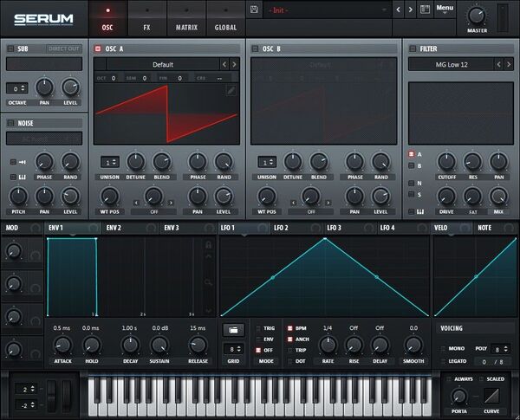Select the ENV 3 tab

[x=188, y=228]
